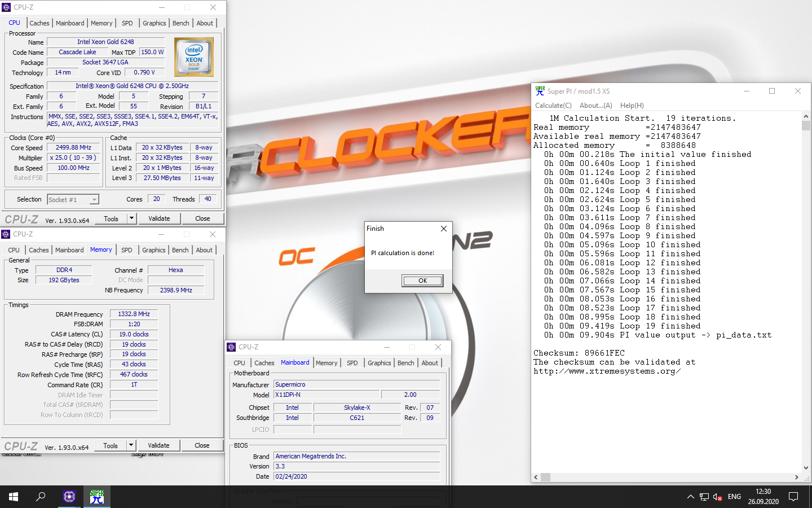Open About tab in Mainboard window
Screen dimensions: 812x508
click(430, 363)
